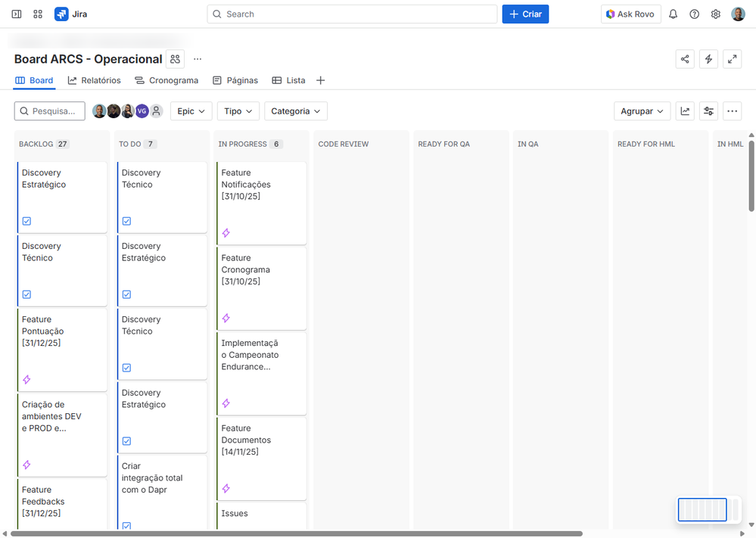The height and width of the screenshot is (538, 756).
Task: Open the notifications bell
Action: click(672, 14)
